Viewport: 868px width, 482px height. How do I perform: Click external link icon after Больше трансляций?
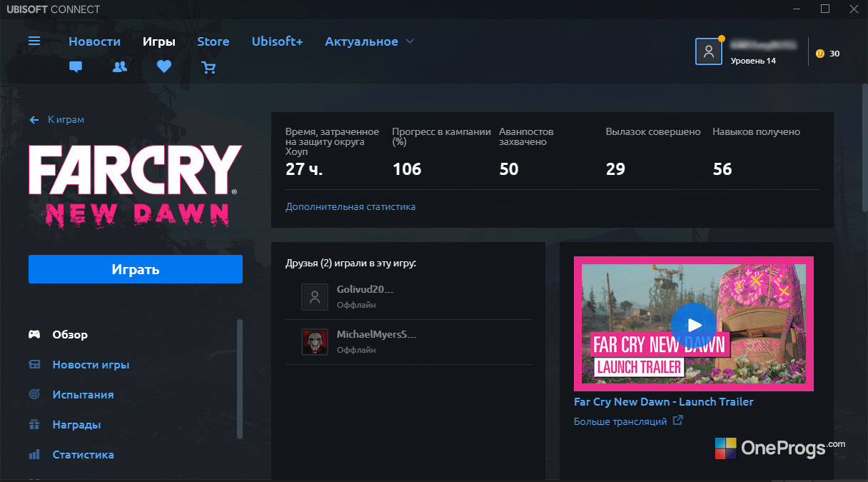[678, 421]
